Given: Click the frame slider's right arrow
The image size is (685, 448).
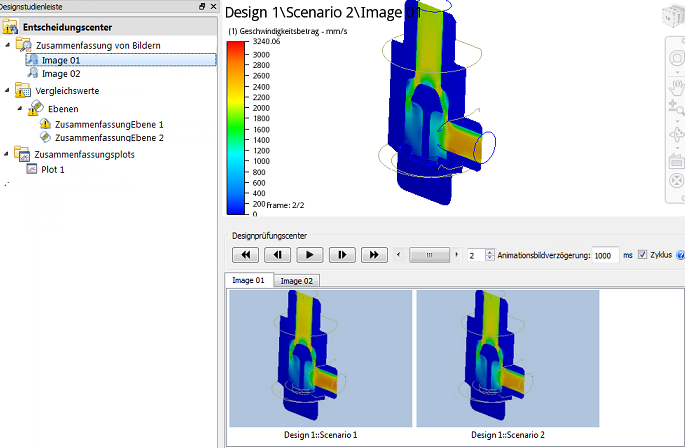Looking at the screenshot, I should coord(457,254).
